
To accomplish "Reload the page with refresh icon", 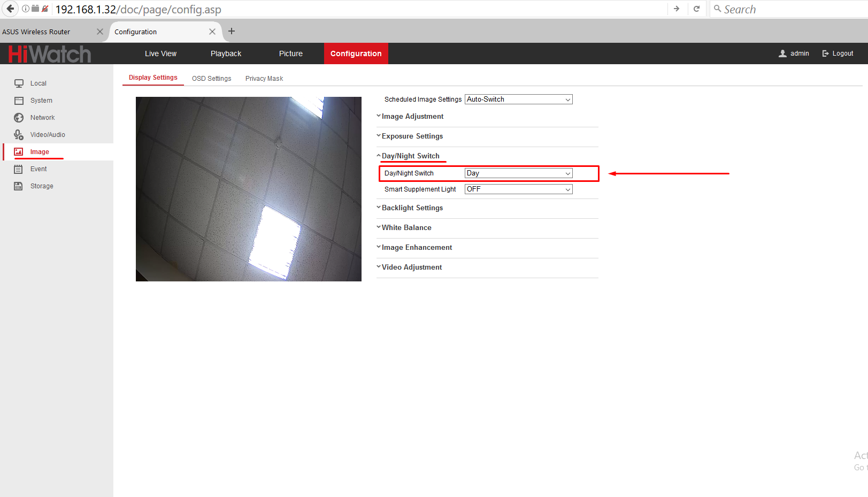I will click(x=696, y=9).
